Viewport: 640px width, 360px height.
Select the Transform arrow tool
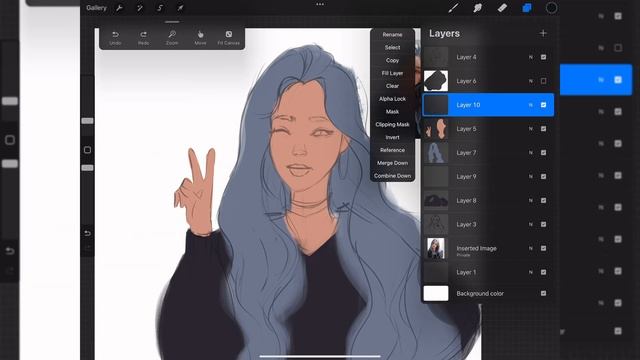pos(180,8)
